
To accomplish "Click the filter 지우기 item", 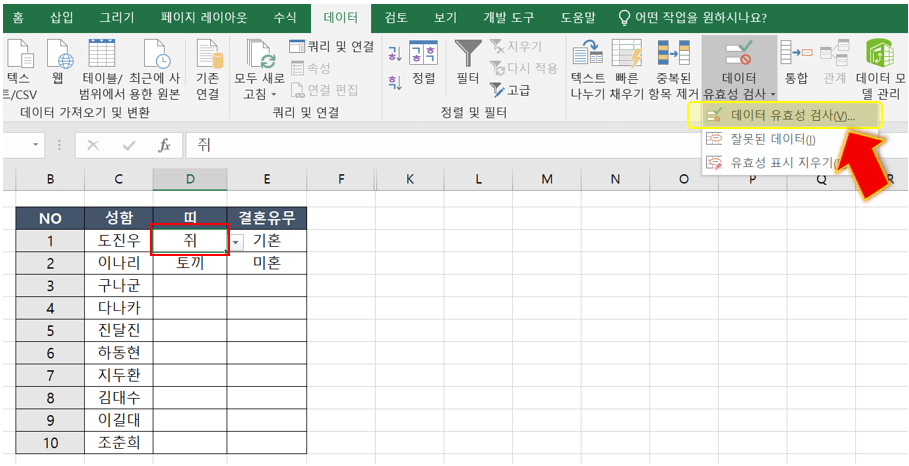I will coord(516,46).
